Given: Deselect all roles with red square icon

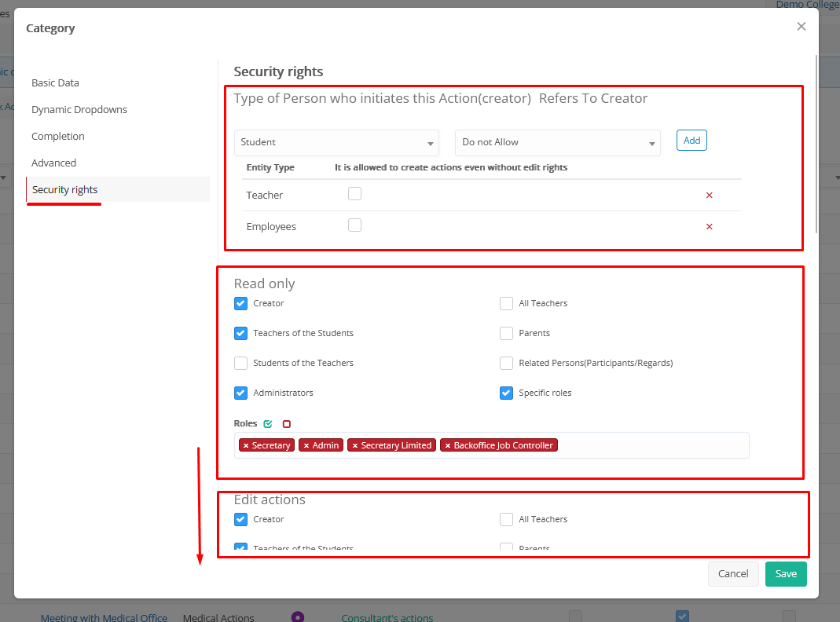Looking at the screenshot, I should pyautogui.click(x=287, y=424).
